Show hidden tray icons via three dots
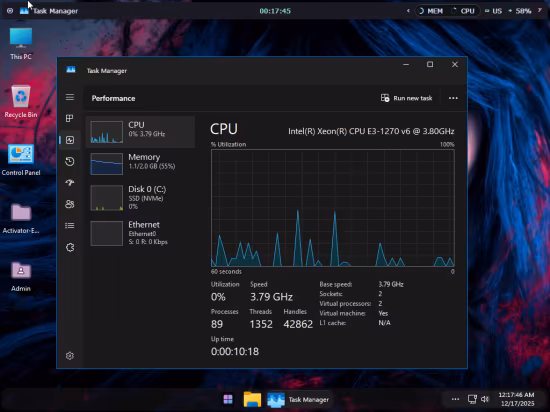This screenshot has width=550, height=412. [455, 399]
